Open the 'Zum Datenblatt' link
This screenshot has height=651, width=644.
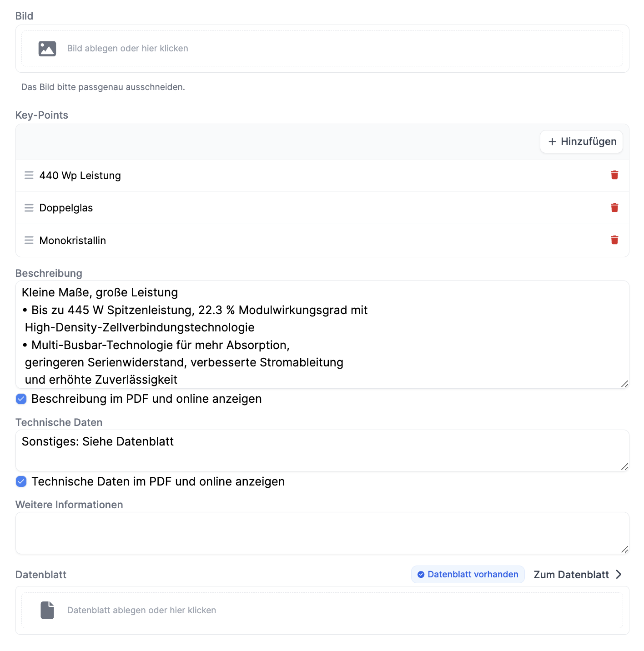click(571, 575)
